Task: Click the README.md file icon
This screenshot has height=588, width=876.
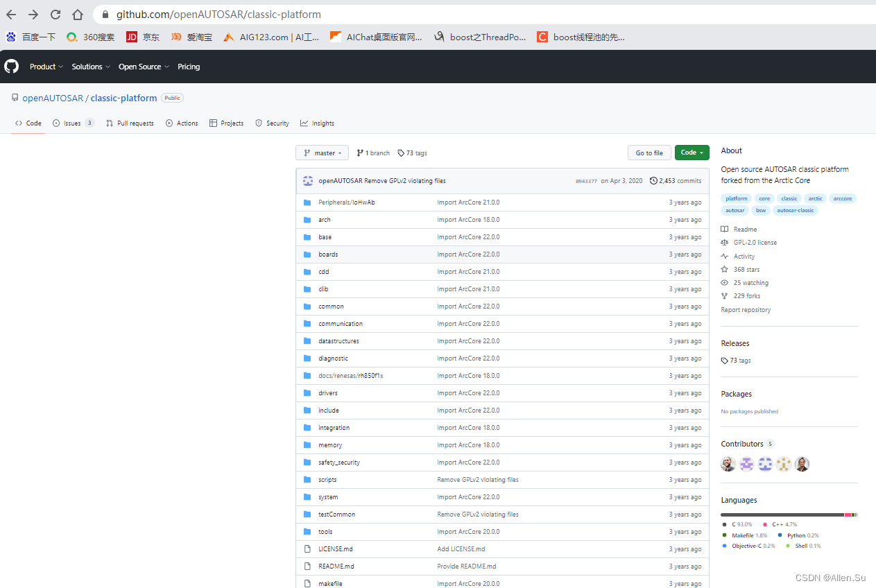Action: [x=307, y=567]
